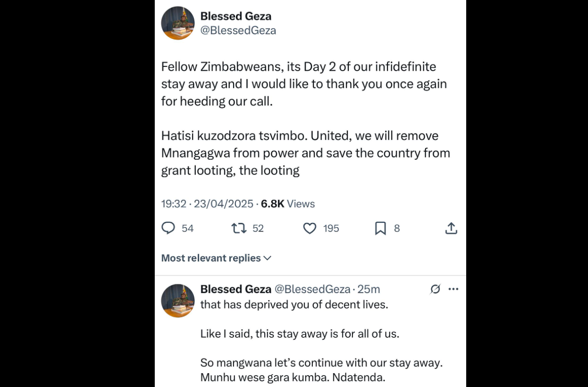Screen dimensions: 588x387
Task: Open the @BlessedGeza handle under the name
Action: (238, 31)
